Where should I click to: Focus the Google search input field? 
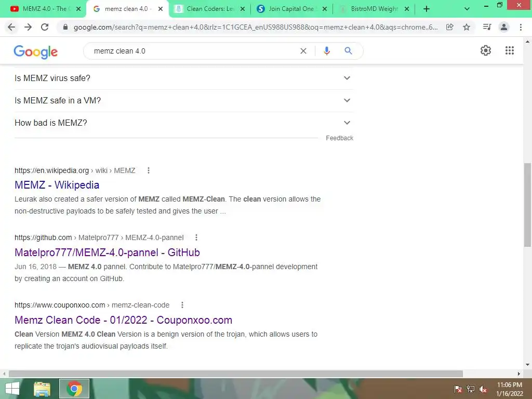pyautogui.click(x=193, y=51)
